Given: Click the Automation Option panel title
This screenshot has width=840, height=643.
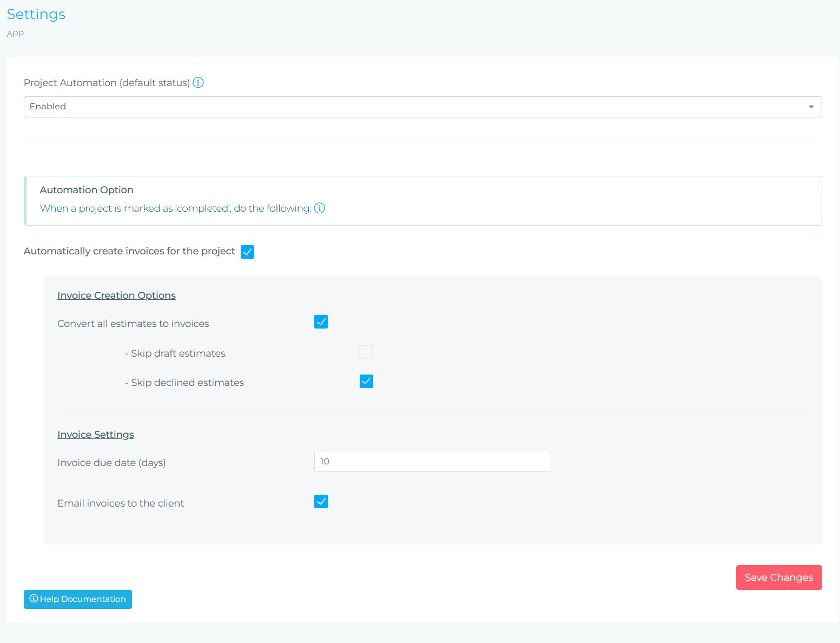Looking at the screenshot, I should [x=87, y=190].
